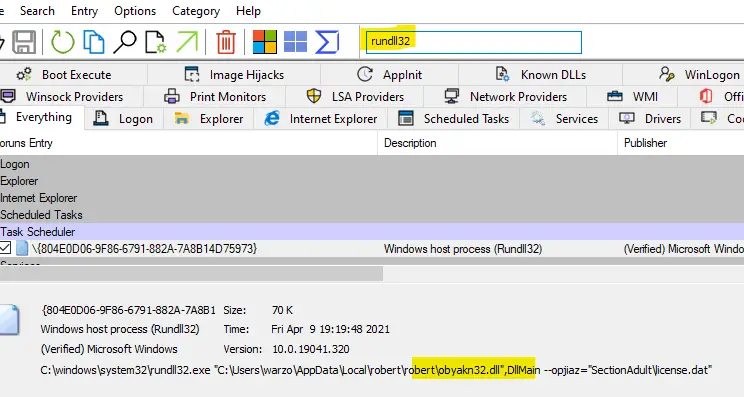Switch to the Logon tab
This screenshot has height=397, width=744.
click(x=124, y=119)
